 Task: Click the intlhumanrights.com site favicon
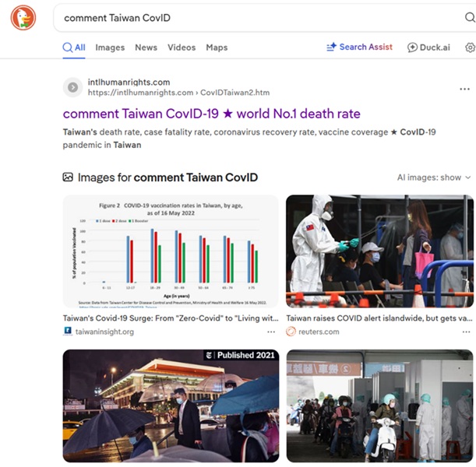[x=72, y=87]
